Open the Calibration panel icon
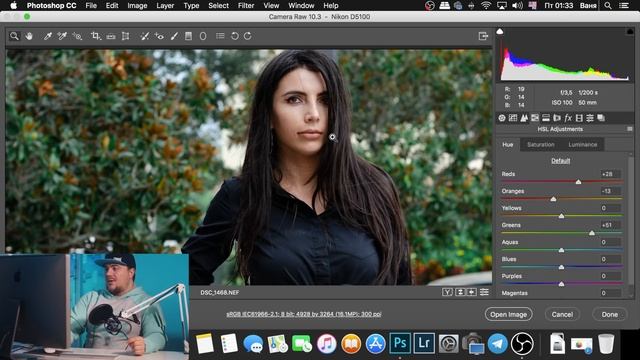 point(579,118)
